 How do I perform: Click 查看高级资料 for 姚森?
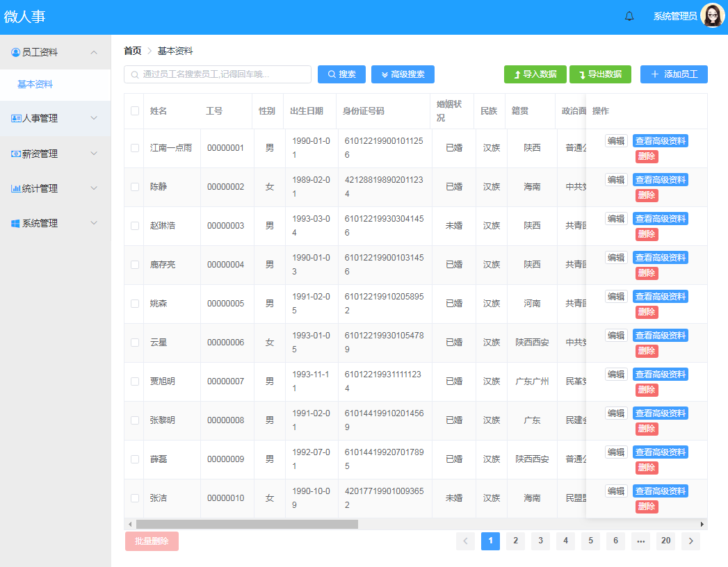pyautogui.click(x=660, y=295)
